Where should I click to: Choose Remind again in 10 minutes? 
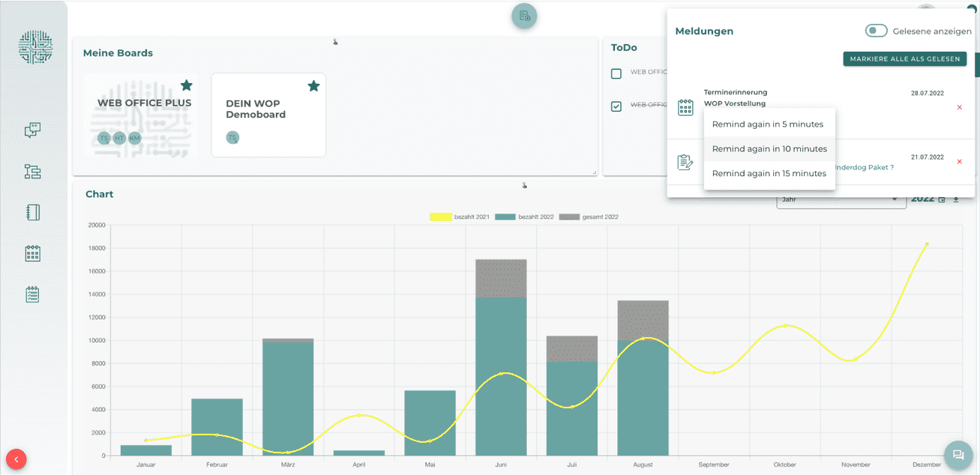tap(769, 149)
